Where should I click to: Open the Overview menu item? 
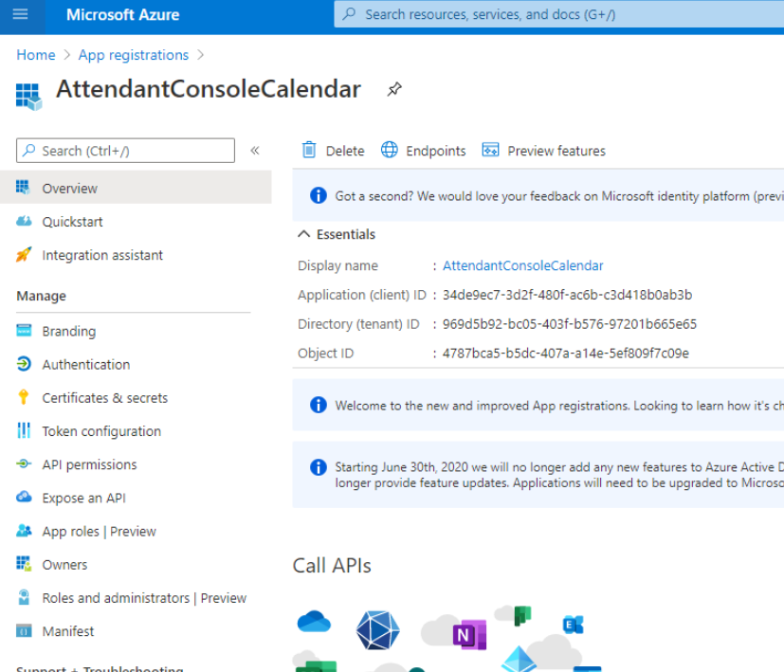[69, 189]
